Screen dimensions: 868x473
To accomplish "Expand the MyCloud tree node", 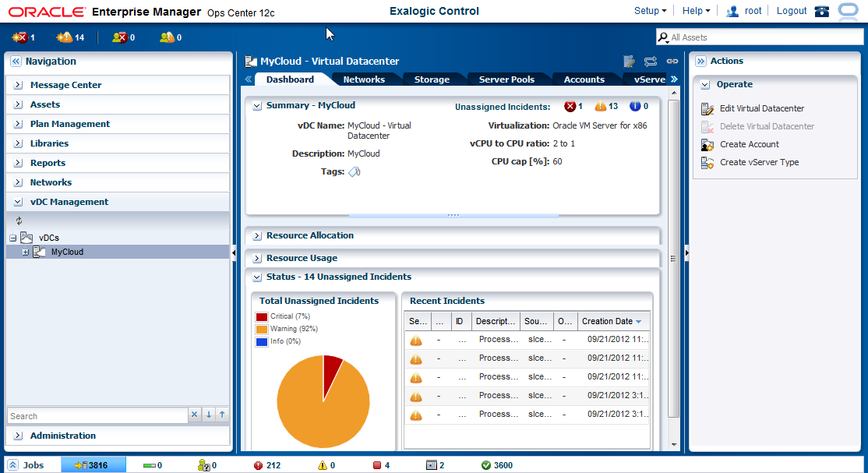I will point(26,252).
